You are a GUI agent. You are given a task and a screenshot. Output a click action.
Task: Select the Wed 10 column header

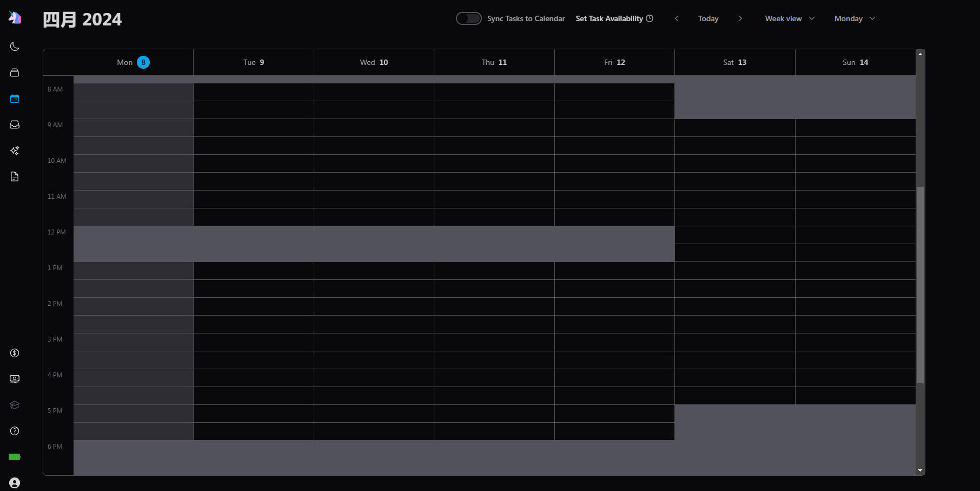(374, 62)
